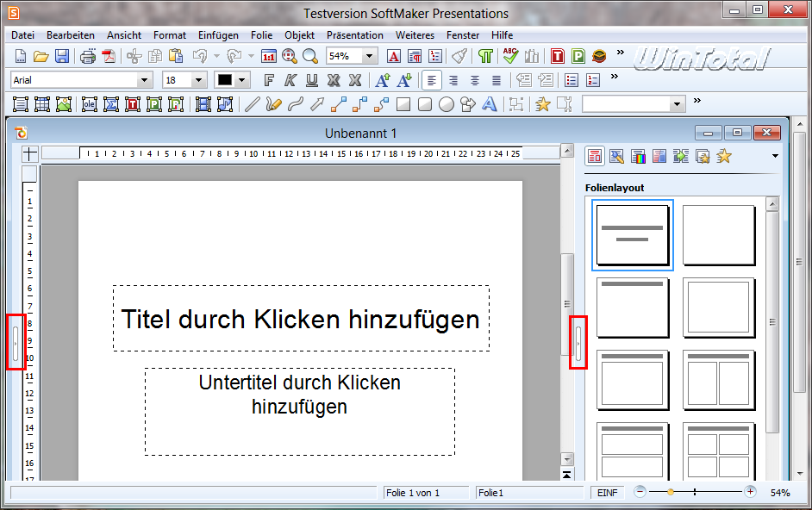Open the Arial font name dropdown

pyautogui.click(x=144, y=80)
